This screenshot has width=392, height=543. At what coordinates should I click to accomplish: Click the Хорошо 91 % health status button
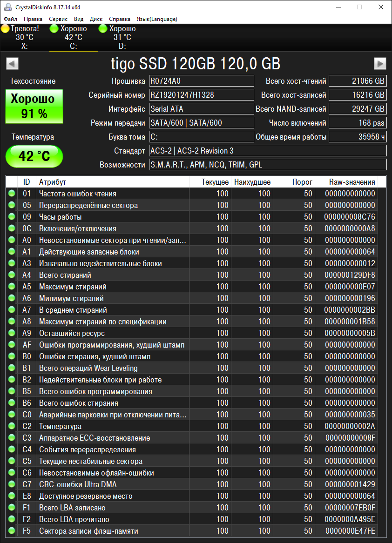click(34, 106)
